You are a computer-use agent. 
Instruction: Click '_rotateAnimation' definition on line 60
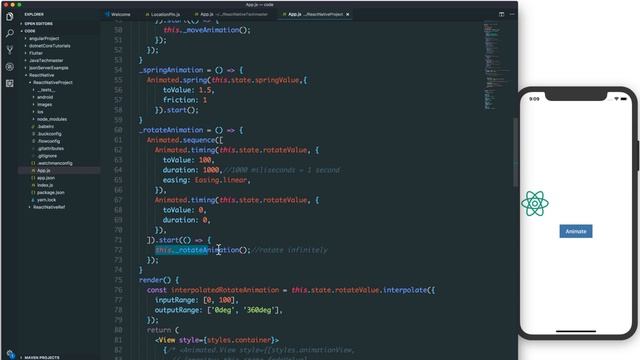click(171, 130)
